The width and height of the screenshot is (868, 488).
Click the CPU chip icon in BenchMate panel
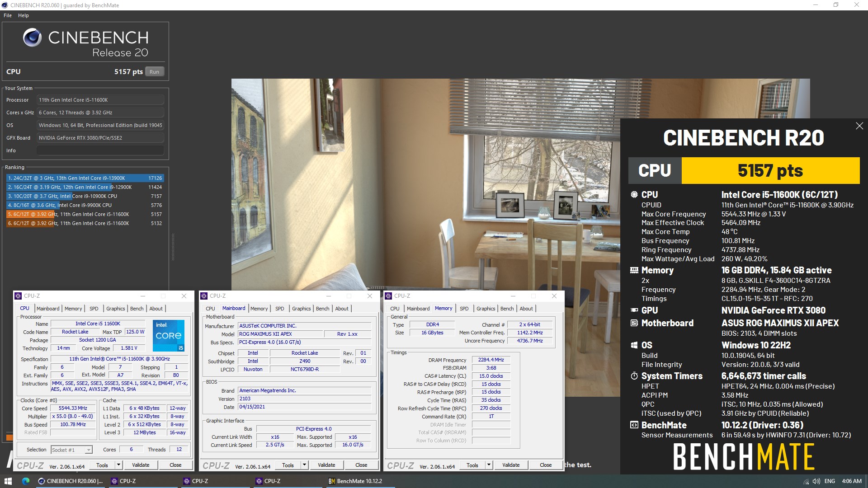click(x=634, y=195)
